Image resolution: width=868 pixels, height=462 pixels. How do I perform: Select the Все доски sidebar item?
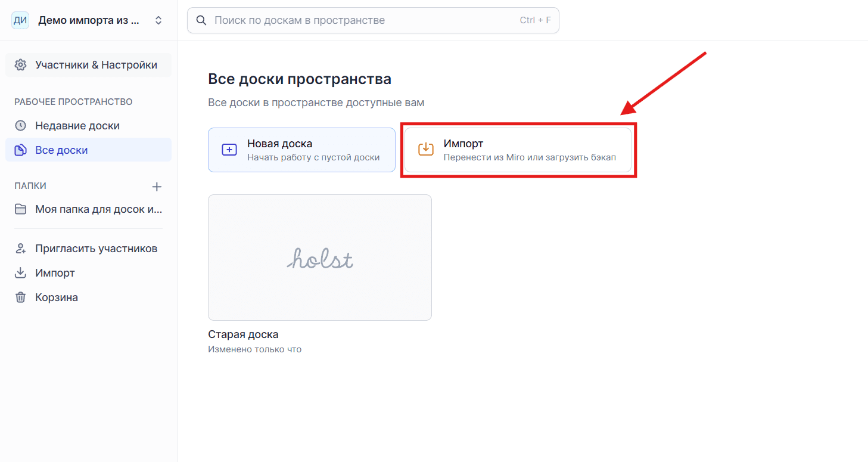coord(61,150)
